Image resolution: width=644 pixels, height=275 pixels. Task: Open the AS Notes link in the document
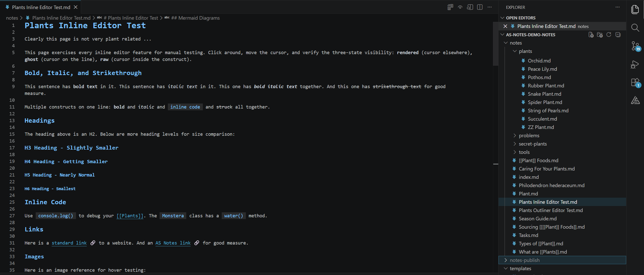(x=173, y=243)
